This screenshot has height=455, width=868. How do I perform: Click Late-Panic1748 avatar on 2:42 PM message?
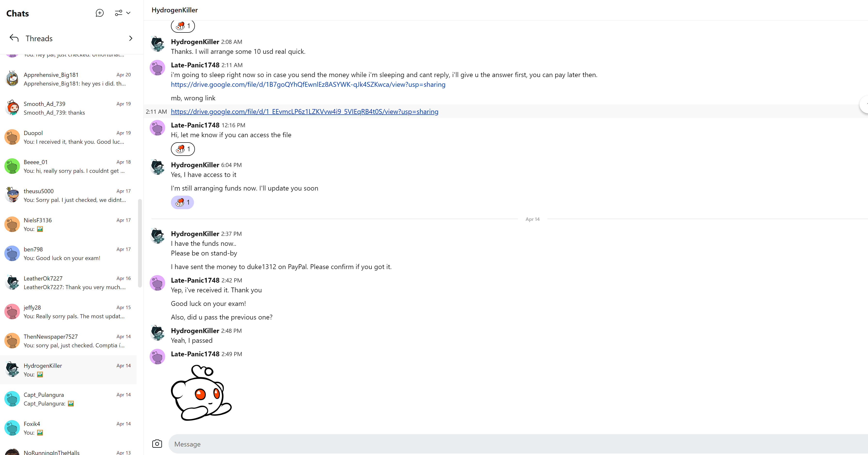point(157,283)
